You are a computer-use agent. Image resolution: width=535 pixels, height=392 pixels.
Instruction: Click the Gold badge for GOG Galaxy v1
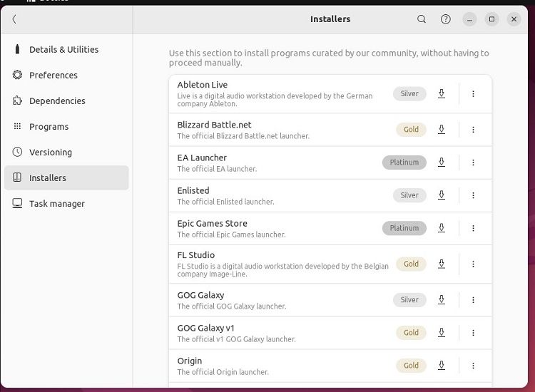click(411, 332)
